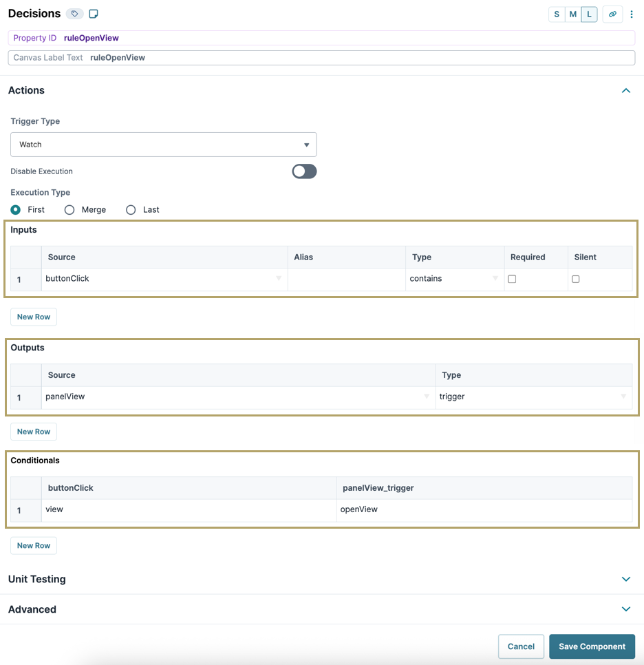The width and height of the screenshot is (644, 665).
Task: Expand the Advanced section
Action: pos(626,609)
